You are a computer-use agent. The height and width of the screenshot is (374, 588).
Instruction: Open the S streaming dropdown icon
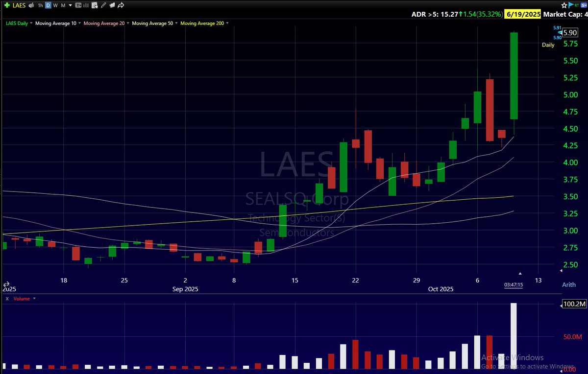click(584, 5)
